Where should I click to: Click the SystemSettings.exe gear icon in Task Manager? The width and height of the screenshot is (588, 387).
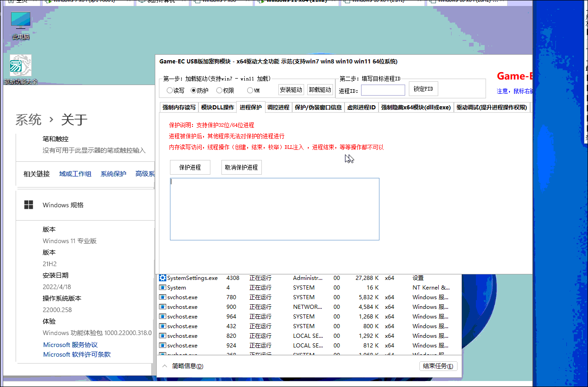point(162,278)
